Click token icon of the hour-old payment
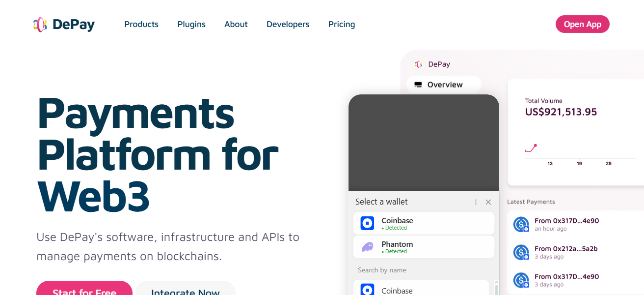 coord(521,225)
